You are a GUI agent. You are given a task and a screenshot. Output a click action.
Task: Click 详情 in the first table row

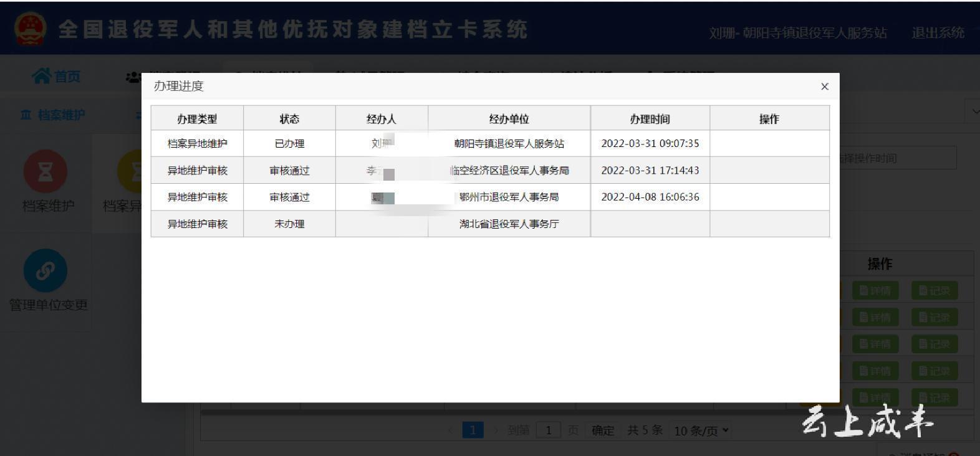coord(875,291)
